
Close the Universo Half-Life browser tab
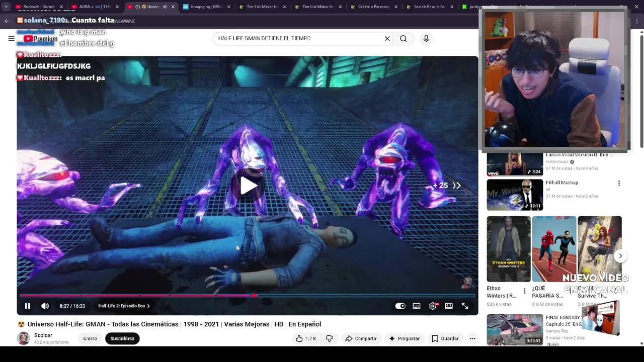(x=173, y=7)
